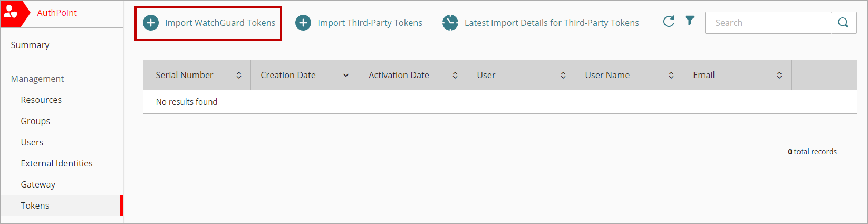The height and width of the screenshot is (224, 868).
Task: Focus the Search input field
Action: [x=768, y=23]
